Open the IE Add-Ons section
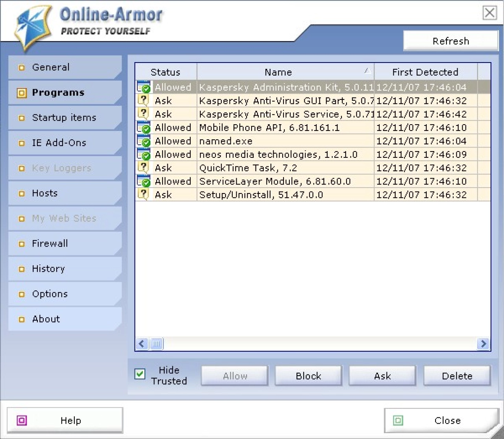Image resolution: width=504 pixels, height=439 pixels. click(65, 143)
